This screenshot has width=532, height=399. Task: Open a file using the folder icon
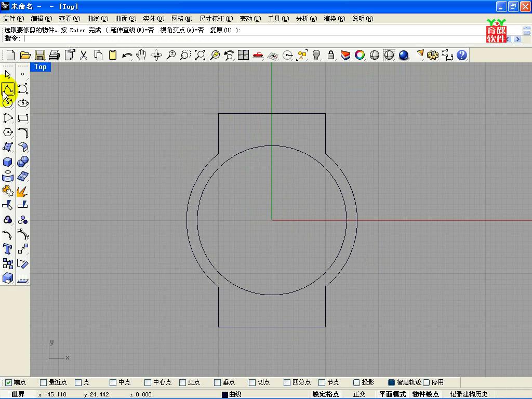pos(25,55)
